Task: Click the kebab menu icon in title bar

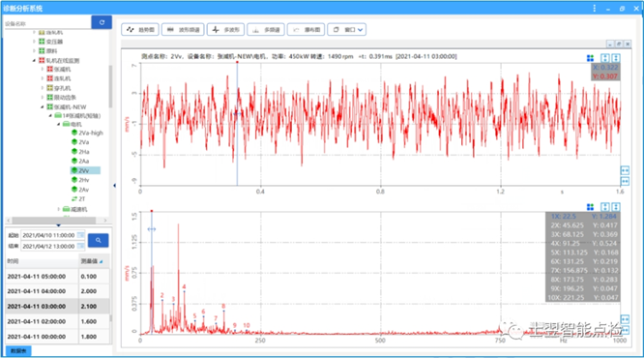Action: [x=595, y=8]
